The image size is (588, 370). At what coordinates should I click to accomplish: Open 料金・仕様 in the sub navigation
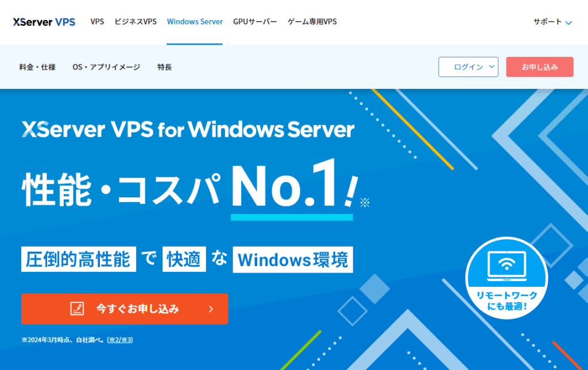37,67
